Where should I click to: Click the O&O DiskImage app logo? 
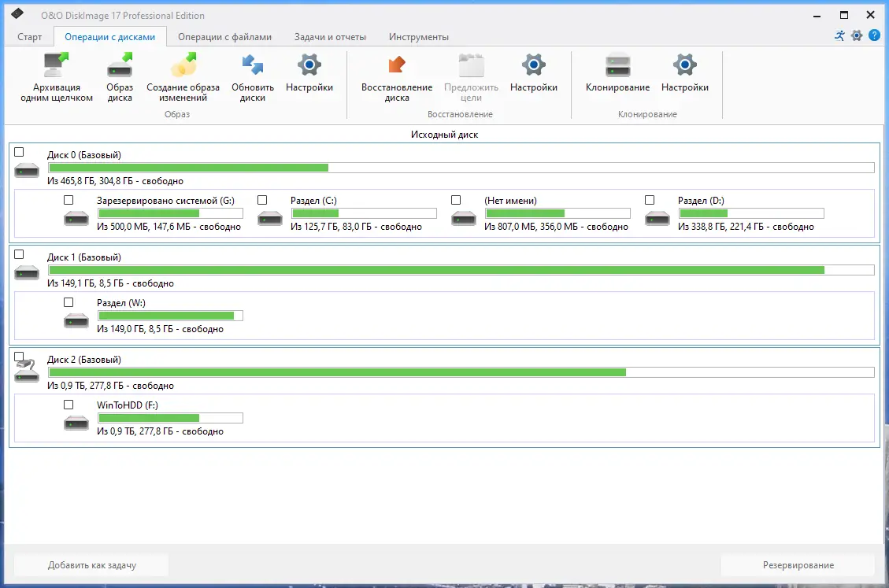pos(17,13)
